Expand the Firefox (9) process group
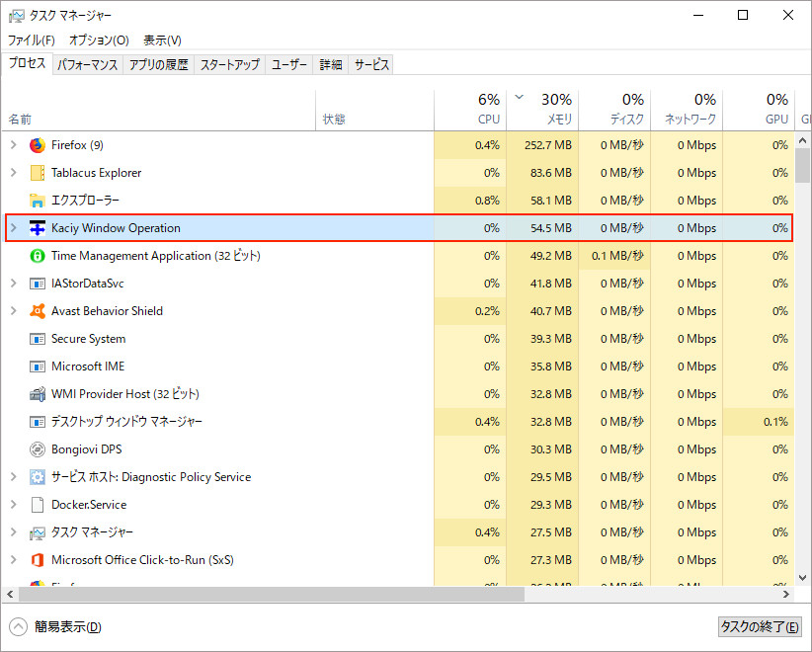Screen dimensions: 812x652 pyautogui.click(x=14, y=145)
